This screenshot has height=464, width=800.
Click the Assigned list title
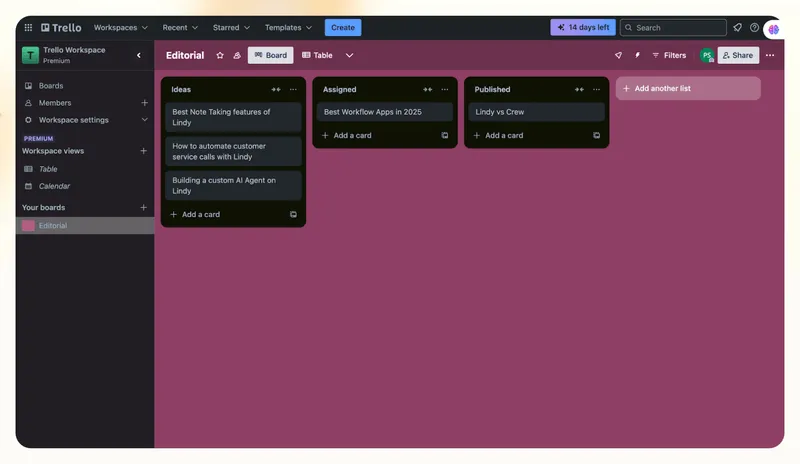339,89
